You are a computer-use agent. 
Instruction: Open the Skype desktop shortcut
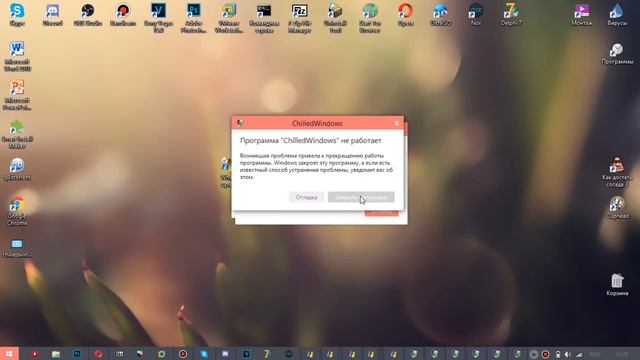[x=17, y=15]
